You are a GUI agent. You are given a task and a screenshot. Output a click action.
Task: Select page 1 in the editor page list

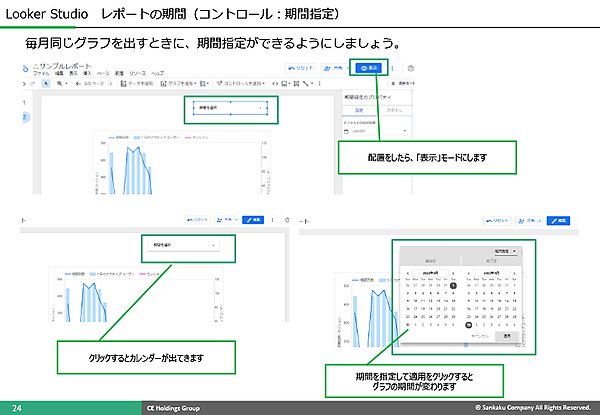pos(24,103)
